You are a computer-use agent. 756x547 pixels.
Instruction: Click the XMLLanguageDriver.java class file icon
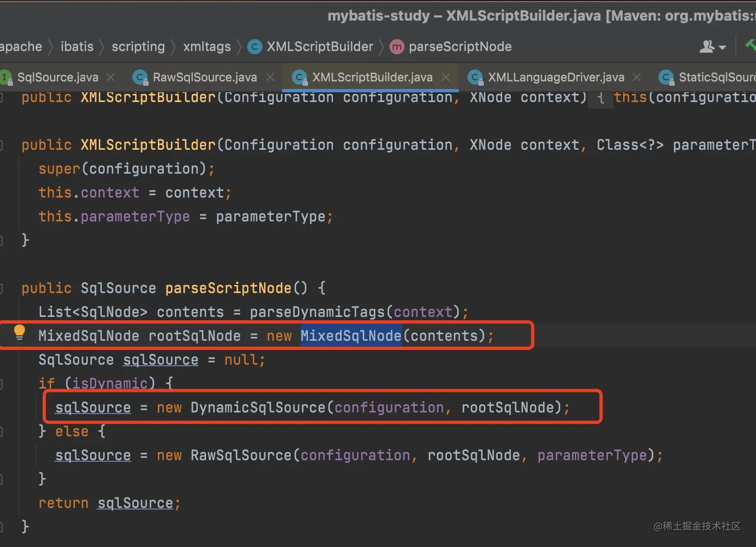(x=476, y=78)
